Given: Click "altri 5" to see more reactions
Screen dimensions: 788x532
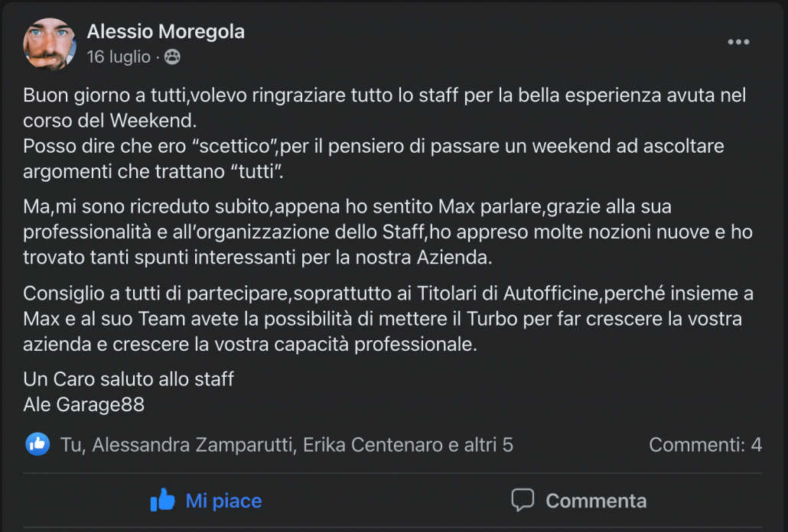Looking at the screenshot, I should (488, 445).
